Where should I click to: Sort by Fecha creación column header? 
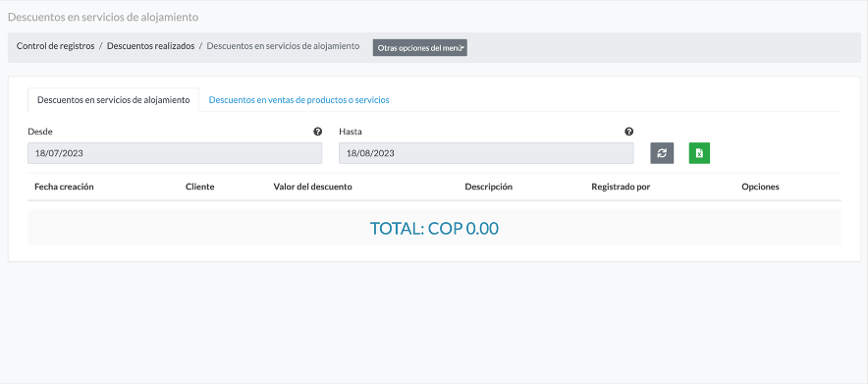click(x=64, y=187)
